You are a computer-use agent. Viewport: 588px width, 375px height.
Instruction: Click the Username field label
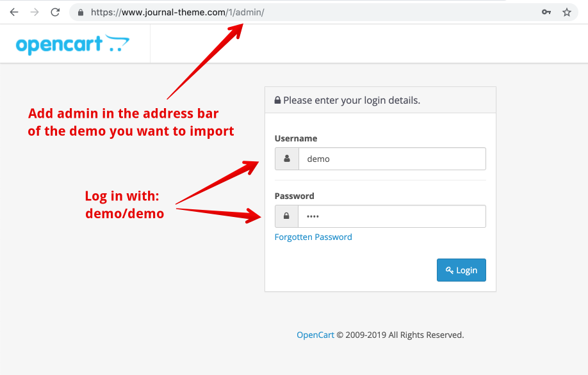pyautogui.click(x=296, y=138)
